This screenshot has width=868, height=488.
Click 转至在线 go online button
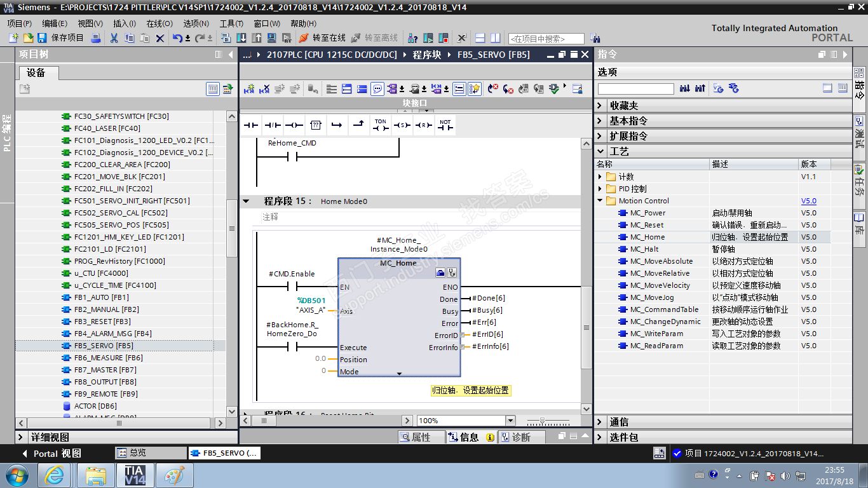pos(323,38)
